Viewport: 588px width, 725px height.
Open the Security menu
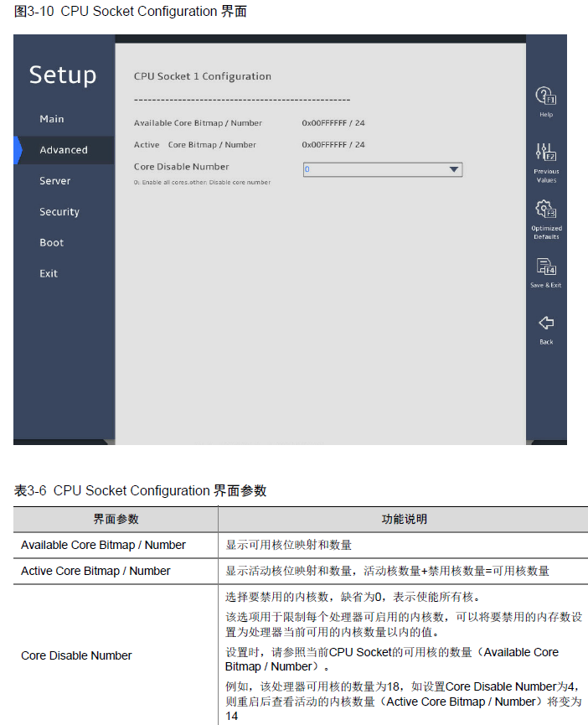pos(59,212)
